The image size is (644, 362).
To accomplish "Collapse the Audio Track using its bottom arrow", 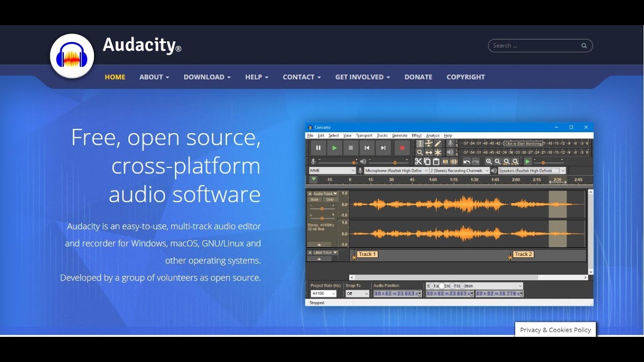I will click(319, 244).
